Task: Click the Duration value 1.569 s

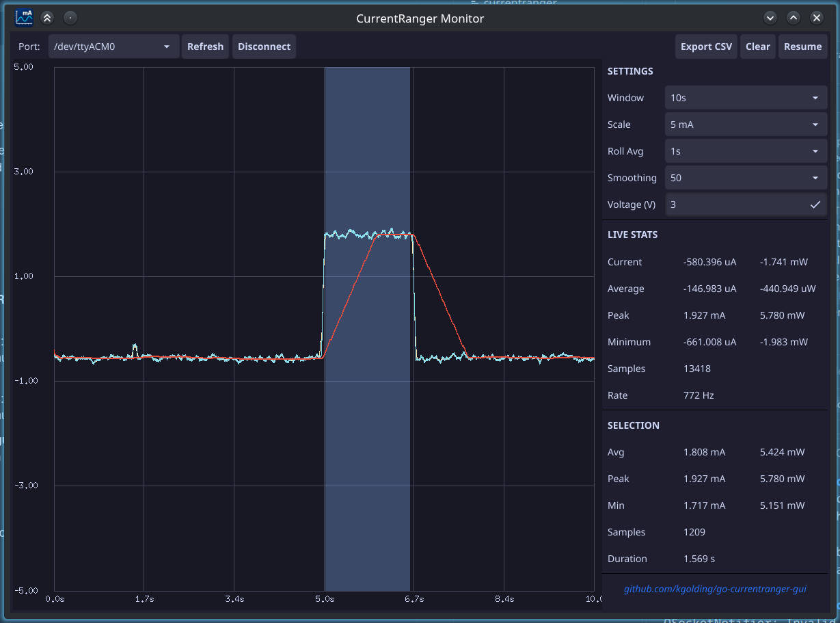Action: click(699, 559)
